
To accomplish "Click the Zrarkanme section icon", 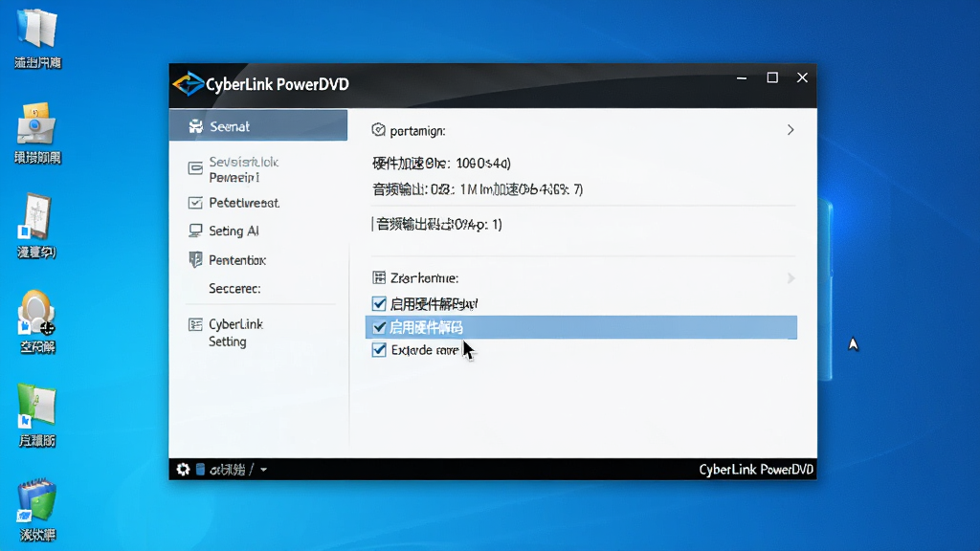I will 379,277.
